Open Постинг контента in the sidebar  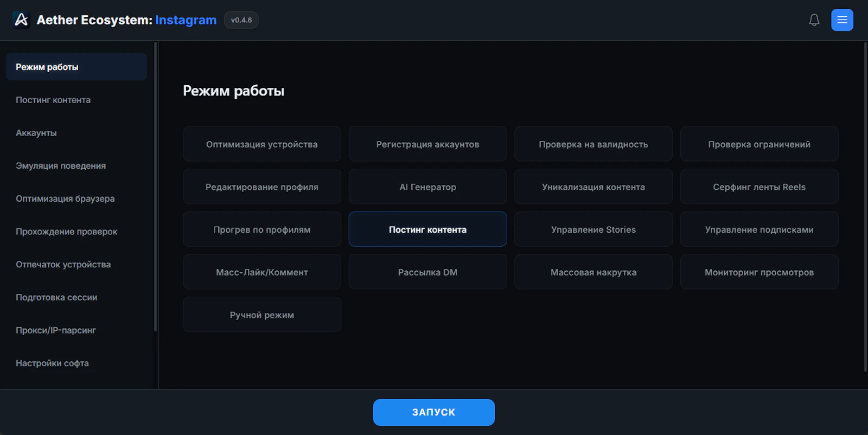[x=76, y=100]
